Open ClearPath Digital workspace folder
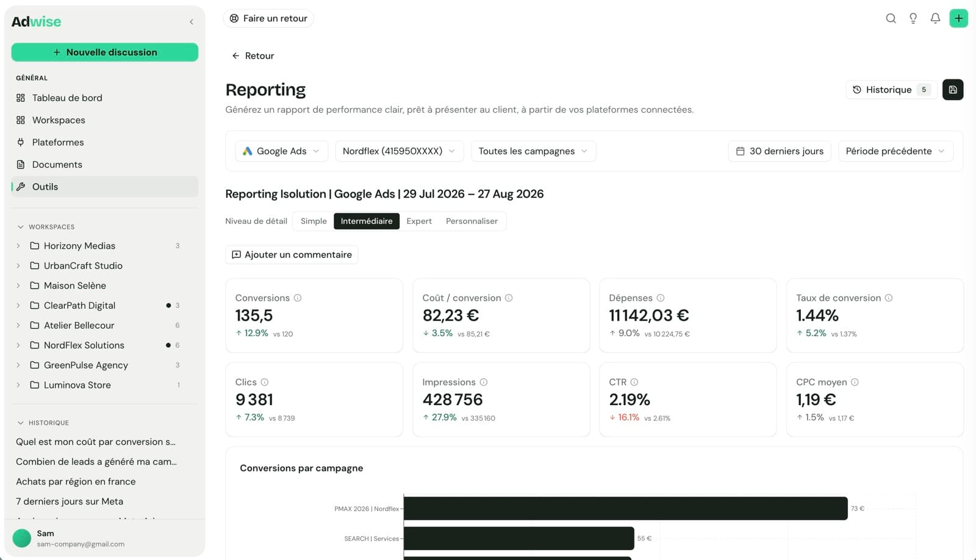Image resolution: width=976 pixels, height=560 pixels. [79, 306]
